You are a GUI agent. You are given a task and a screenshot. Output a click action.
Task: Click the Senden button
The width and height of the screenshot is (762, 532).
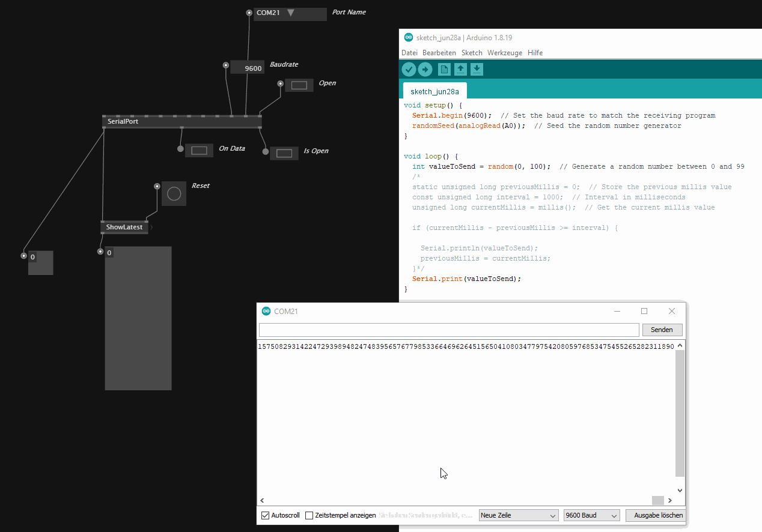click(662, 330)
